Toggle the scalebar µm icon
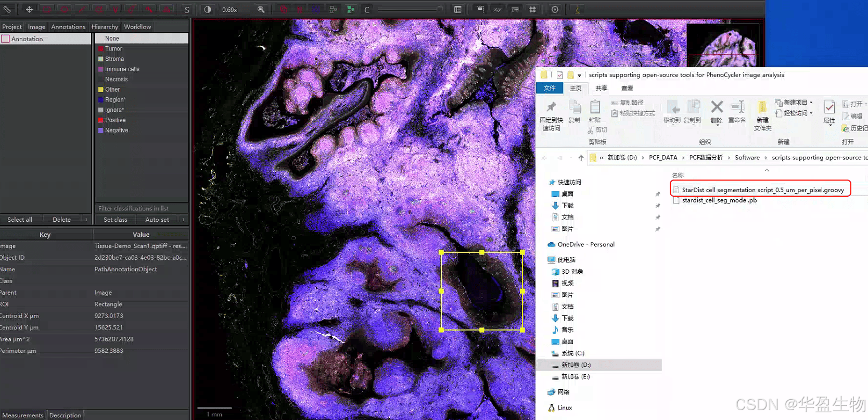Screen dimensions: 868x420 515,9
